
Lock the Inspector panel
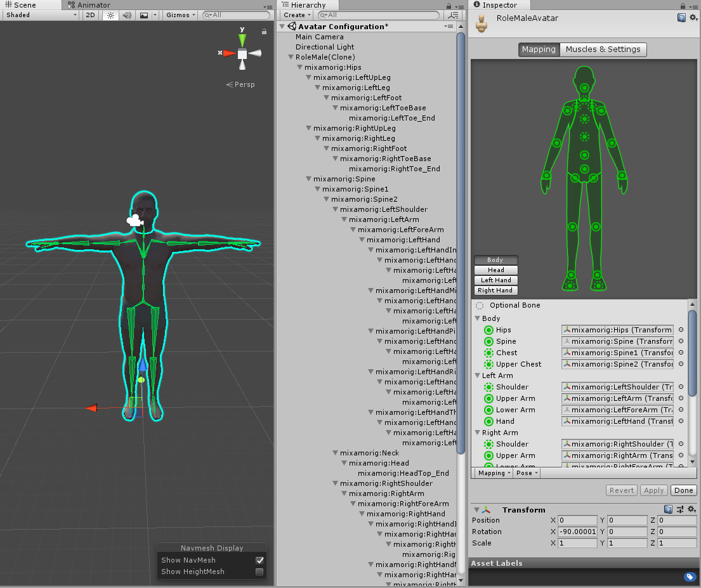(683, 6)
